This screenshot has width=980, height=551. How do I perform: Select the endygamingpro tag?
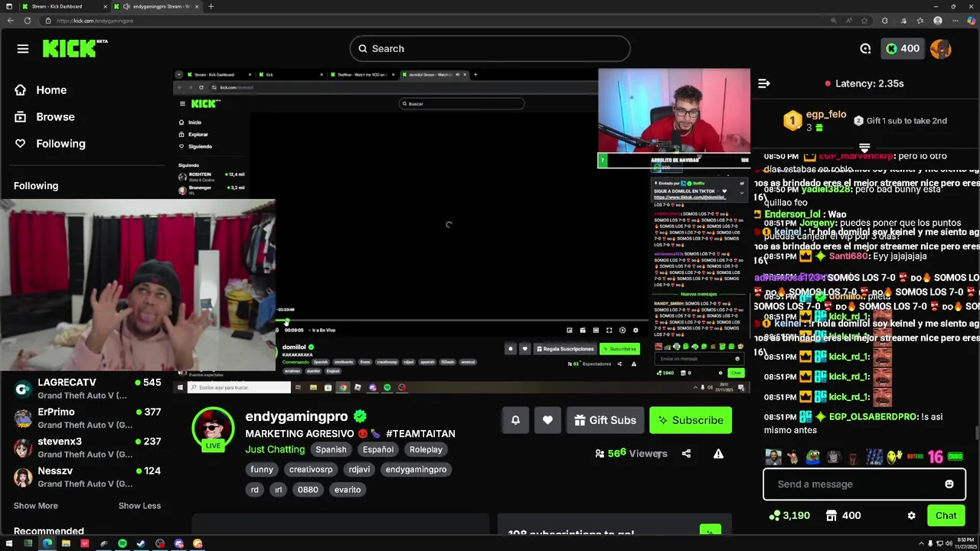click(416, 469)
